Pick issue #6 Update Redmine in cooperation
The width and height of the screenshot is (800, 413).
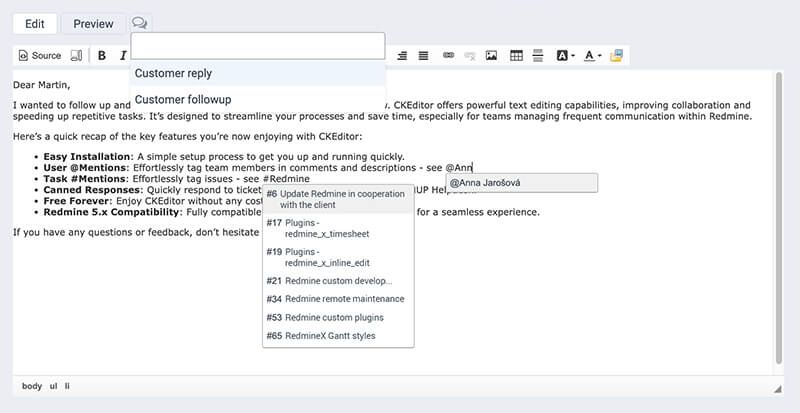point(338,199)
